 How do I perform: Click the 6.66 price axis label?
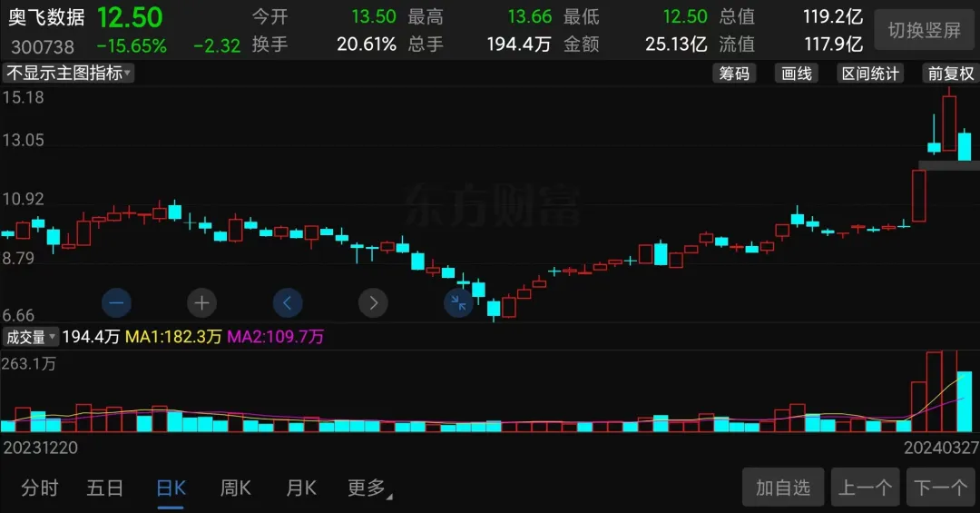coord(18,315)
